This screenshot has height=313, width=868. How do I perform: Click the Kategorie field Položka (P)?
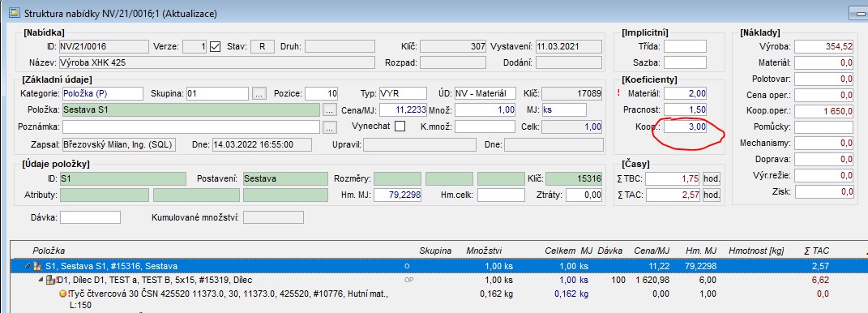[102, 93]
